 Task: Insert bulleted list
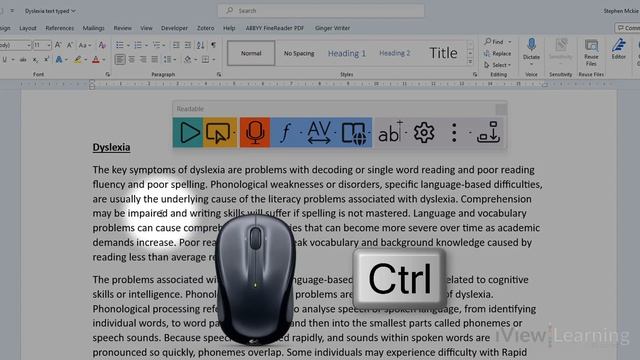pos(119,45)
